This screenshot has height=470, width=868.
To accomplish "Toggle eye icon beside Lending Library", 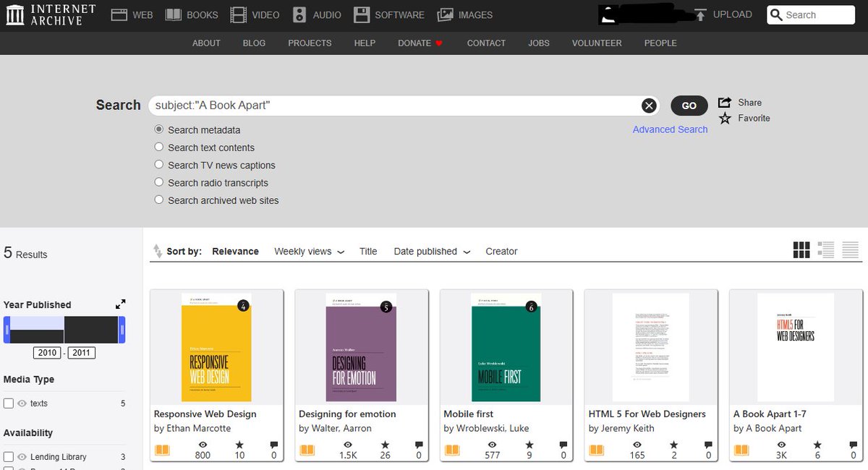I will [22, 457].
